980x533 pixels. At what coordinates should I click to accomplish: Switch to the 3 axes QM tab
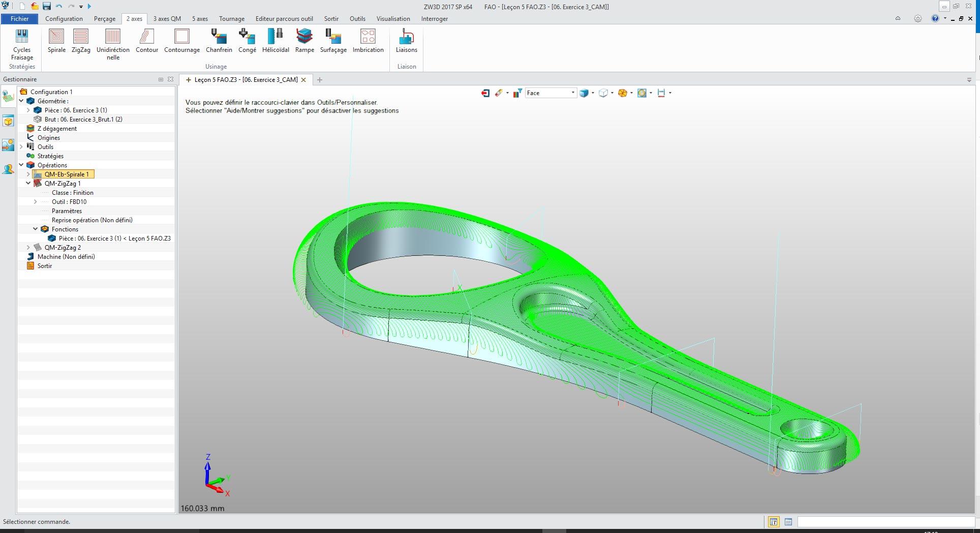click(167, 19)
